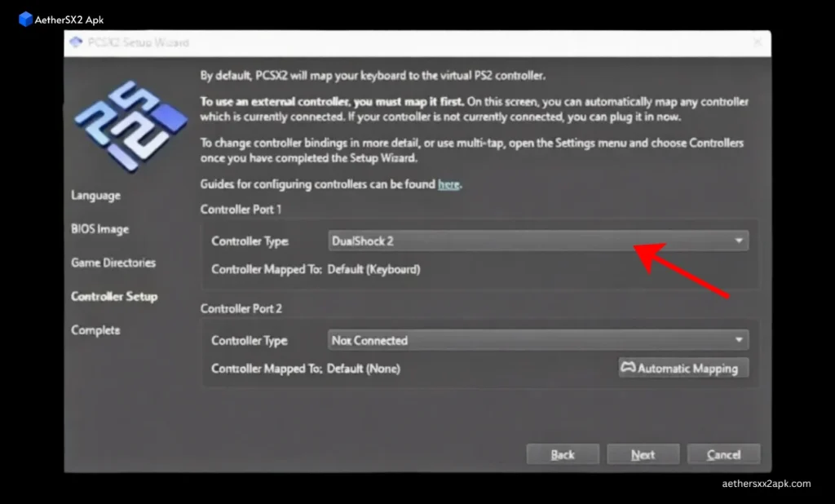The height and width of the screenshot is (504, 835).
Task: Click the AetherSX2 Apk cube logo
Action: [25, 20]
